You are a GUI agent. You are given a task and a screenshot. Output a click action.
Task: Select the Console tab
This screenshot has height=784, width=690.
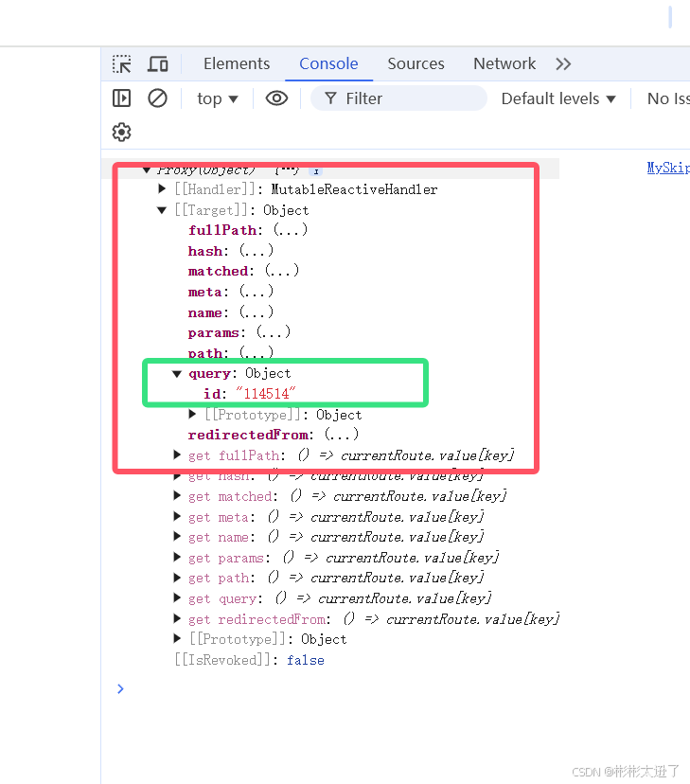point(328,63)
